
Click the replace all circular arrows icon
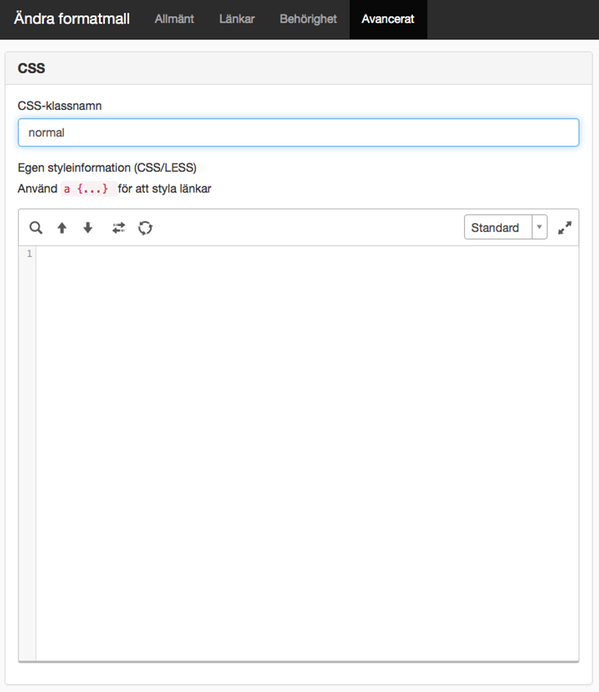click(145, 228)
